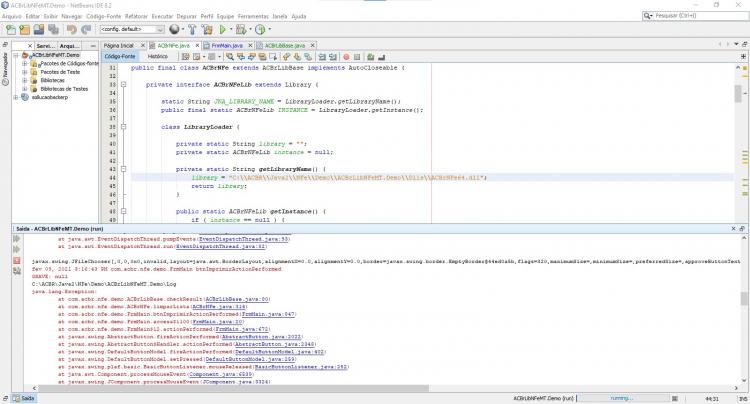The width and height of the screenshot is (750, 404).
Task: Switch to the Histórico editor view
Action: coord(158,56)
